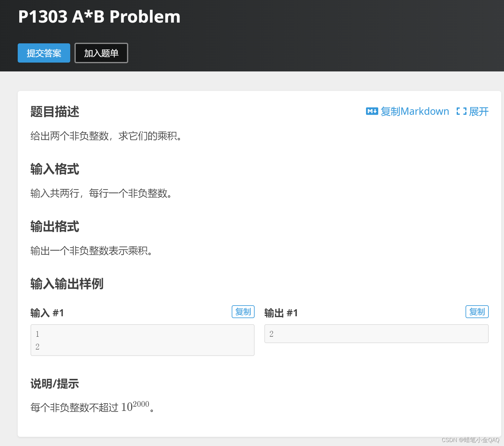Copy sample input #1 with its 复制 button
Viewport: 504px width, 446px height.
[243, 312]
